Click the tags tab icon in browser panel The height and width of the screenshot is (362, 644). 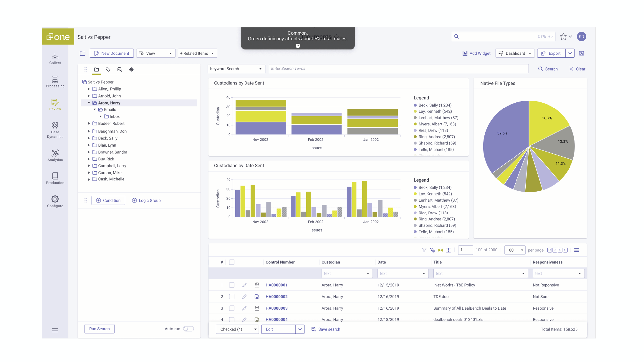108,69
